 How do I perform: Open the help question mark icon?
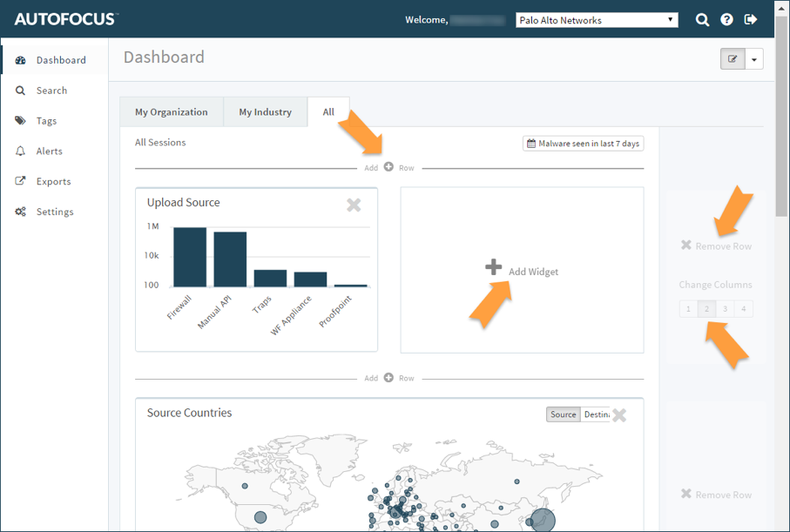click(x=726, y=20)
